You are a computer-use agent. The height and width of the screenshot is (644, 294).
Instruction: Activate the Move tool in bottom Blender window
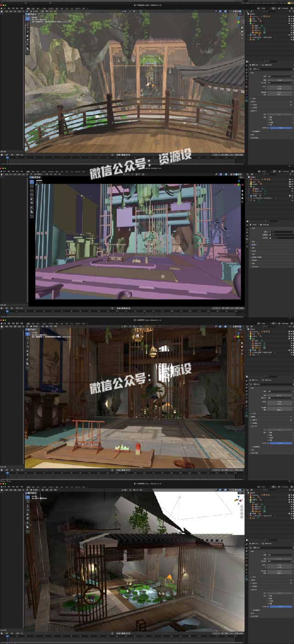pyautogui.click(x=28, y=506)
